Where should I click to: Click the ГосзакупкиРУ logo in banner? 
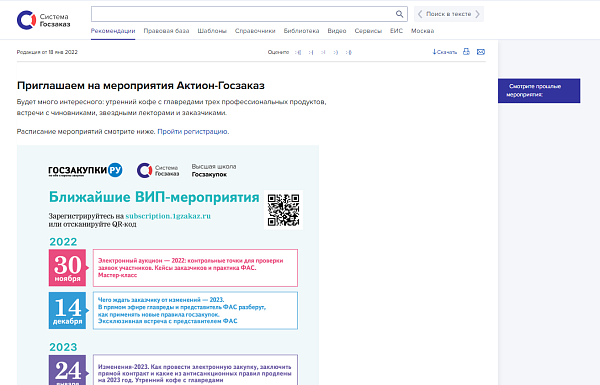tap(85, 170)
